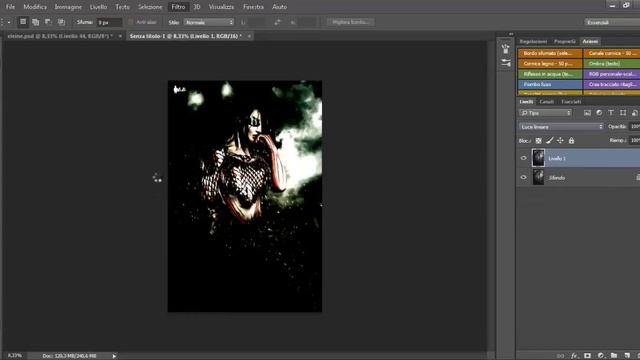This screenshot has height=360, width=640.
Task: Open the brush presets collapsed panel icon
Action: (506, 49)
